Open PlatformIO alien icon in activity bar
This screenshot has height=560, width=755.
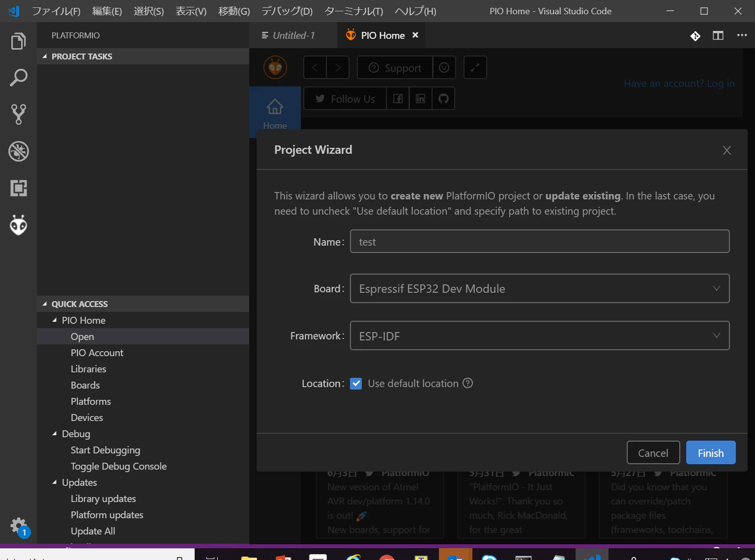click(18, 225)
